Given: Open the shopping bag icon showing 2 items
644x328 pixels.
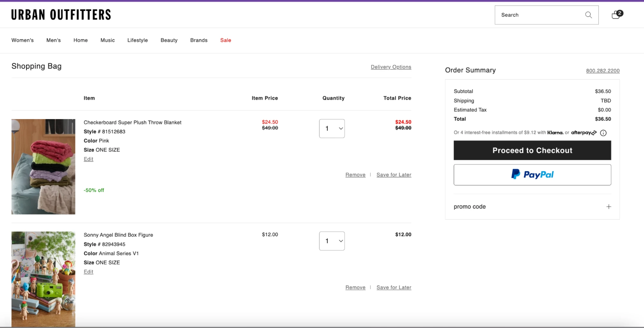Looking at the screenshot, I should 616,15.
